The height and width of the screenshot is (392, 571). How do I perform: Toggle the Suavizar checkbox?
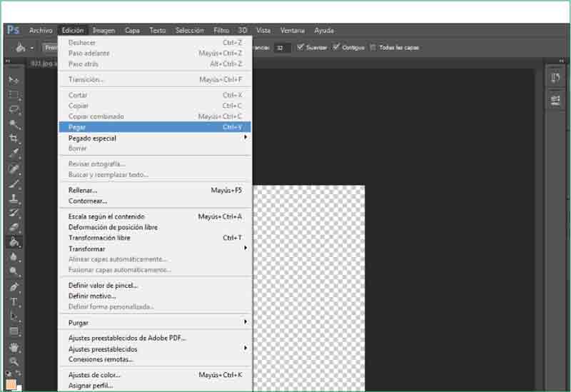coord(300,47)
